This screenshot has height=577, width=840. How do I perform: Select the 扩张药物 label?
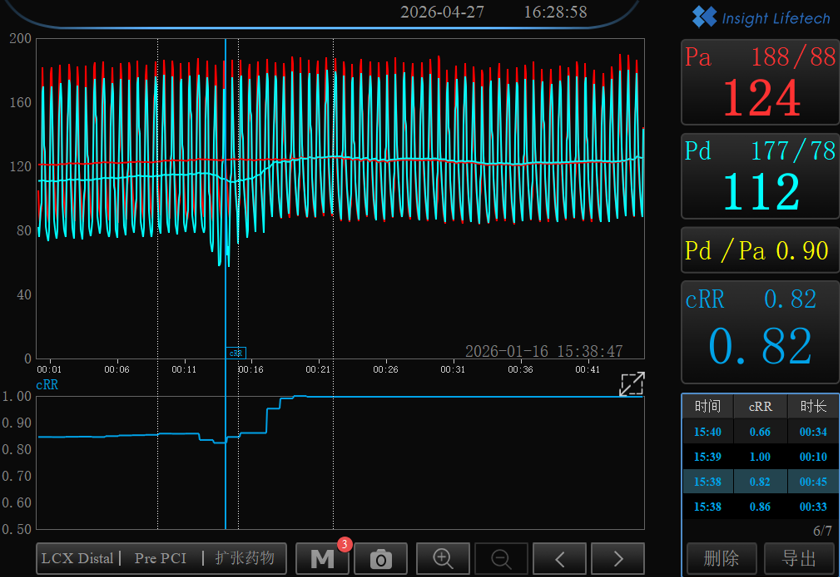point(245,558)
